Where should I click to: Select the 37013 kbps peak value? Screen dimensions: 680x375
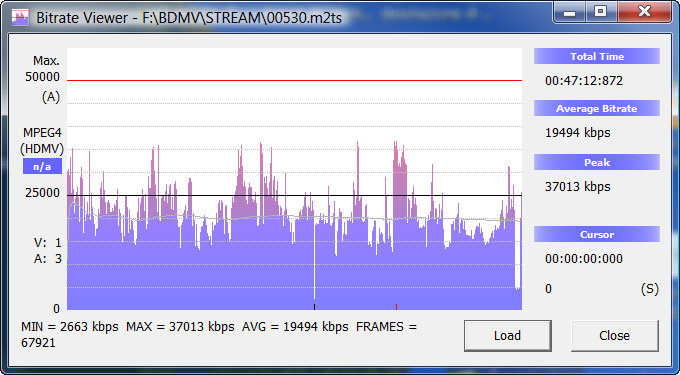pos(578,187)
